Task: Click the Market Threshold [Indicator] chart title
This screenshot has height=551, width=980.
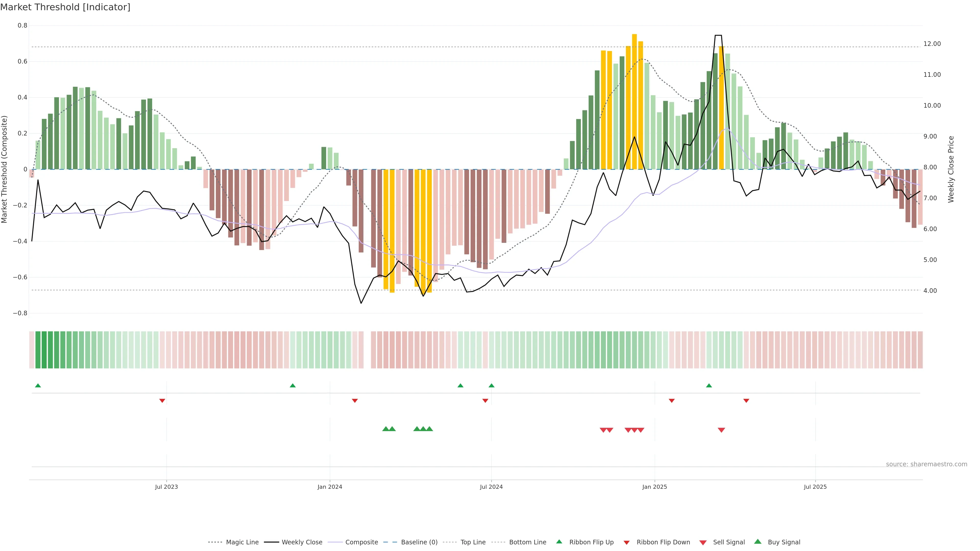Action: [65, 7]
